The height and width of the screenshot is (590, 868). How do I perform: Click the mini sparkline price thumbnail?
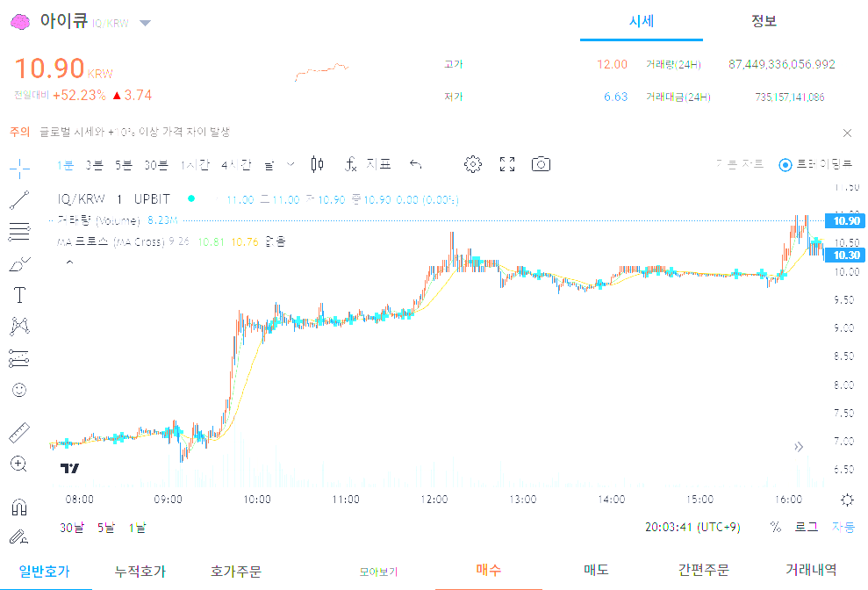pyautogui.click(x=321, y=72)
